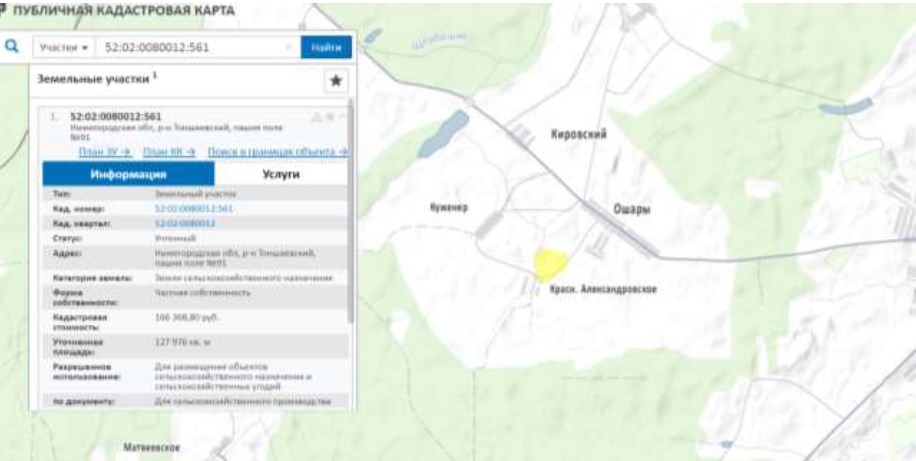This screenshot has height=461, width=916.
Task: Click the yellow highlighted parcel on map
Action: click(x=548, y=264)
